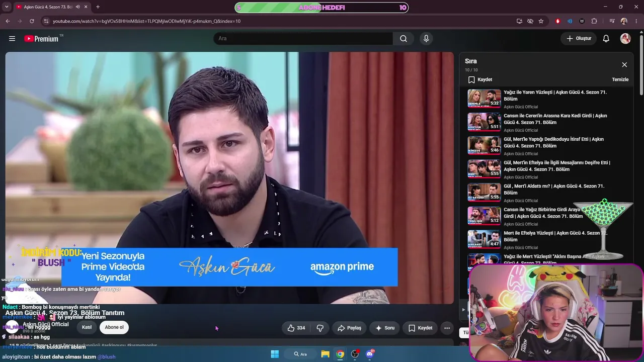View site information beside the URL

(x=46, y=21)
